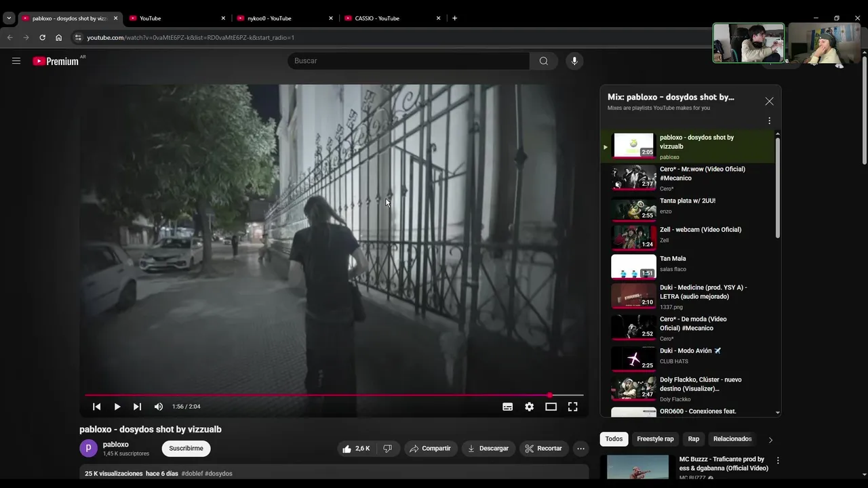Select Zell - webcam (Video Oficial)

click(x=688, y=237)
